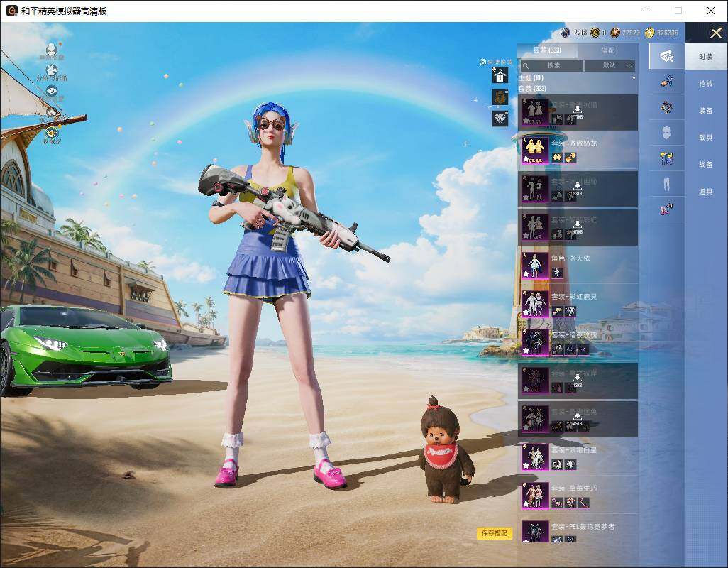Select the blue shirt tops category icon

pyautogui.click(x=666, y=158)
